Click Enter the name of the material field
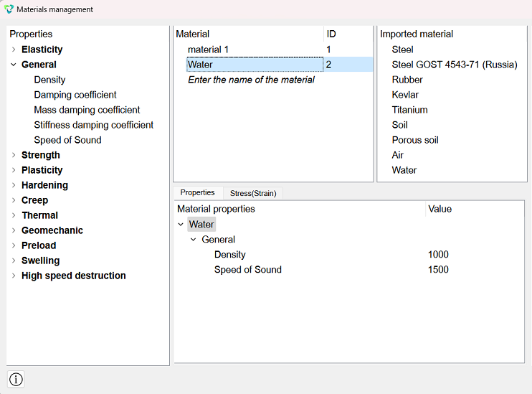This screenshot has height=394, width=532. pos(251,80)
